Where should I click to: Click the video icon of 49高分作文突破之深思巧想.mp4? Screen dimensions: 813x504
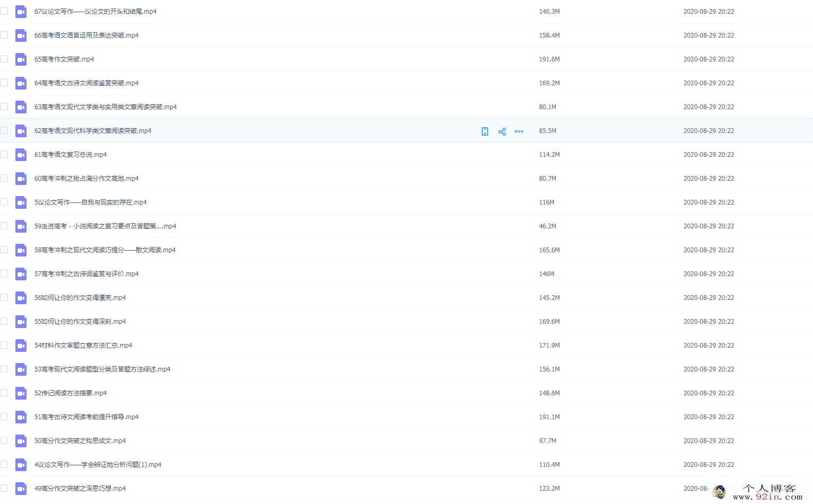point(21,489)
